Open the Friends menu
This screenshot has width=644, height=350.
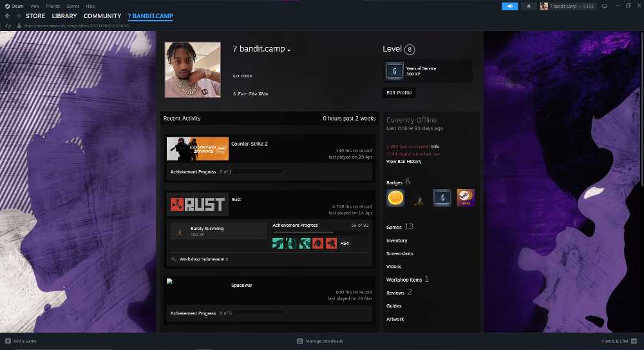[x=53, y=6]
